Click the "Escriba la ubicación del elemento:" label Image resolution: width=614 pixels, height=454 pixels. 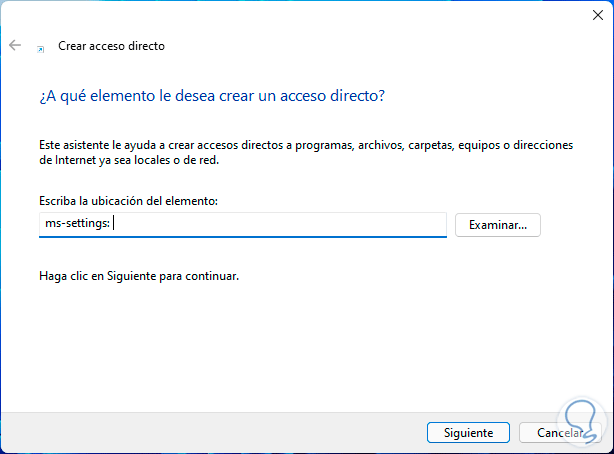pos(129,202)
